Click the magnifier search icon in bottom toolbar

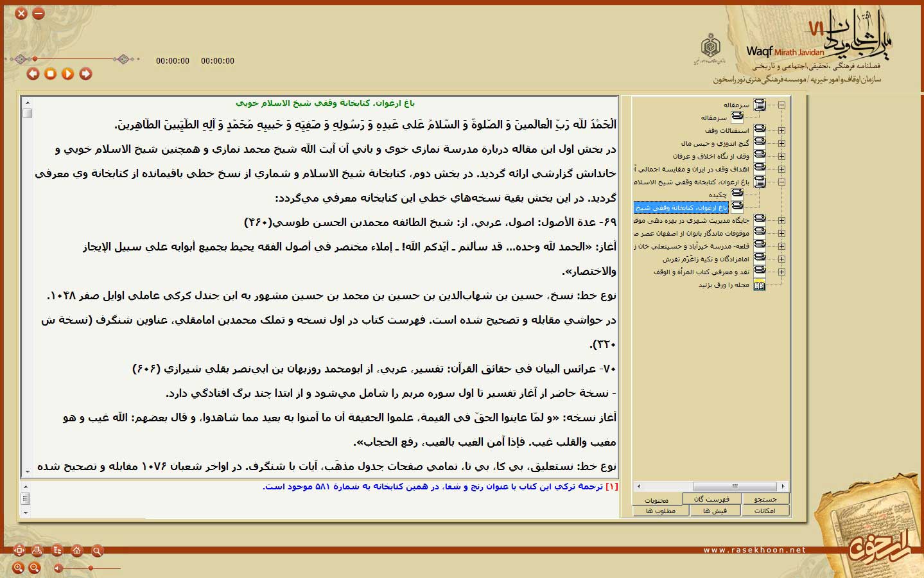click(x=97, y=550)
